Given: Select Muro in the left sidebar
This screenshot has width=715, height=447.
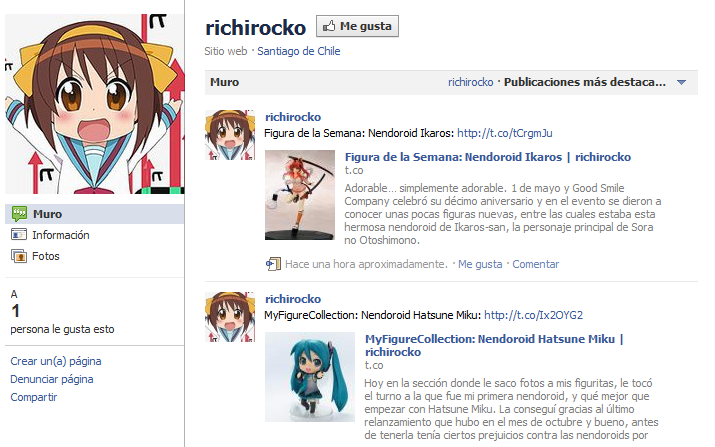Looking at the screenshot, I should click(x=95, y=214).
